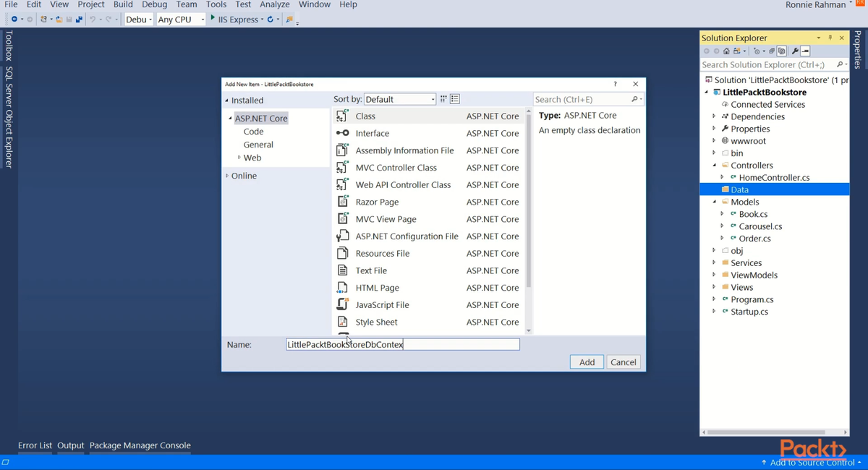The height and width of the screenshot is (470, 868).
Task: Switch to the Error List tab
Action: pos(35,445)
